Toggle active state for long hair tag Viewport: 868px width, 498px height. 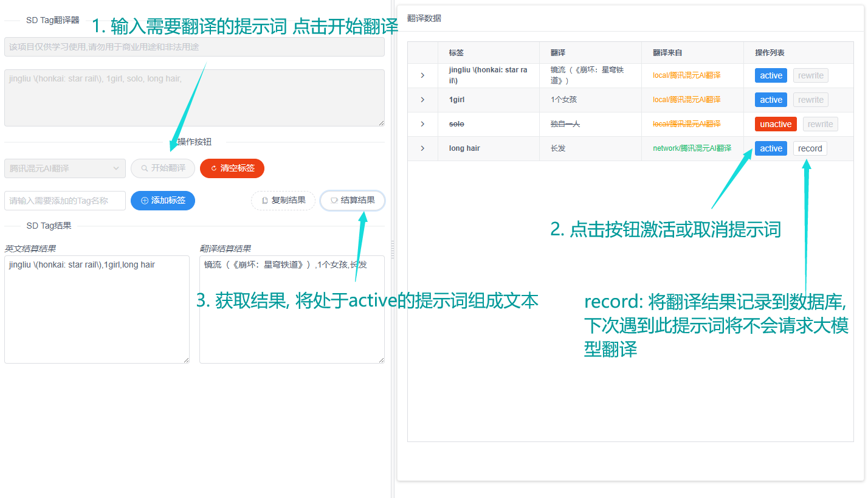coord(771,148)
